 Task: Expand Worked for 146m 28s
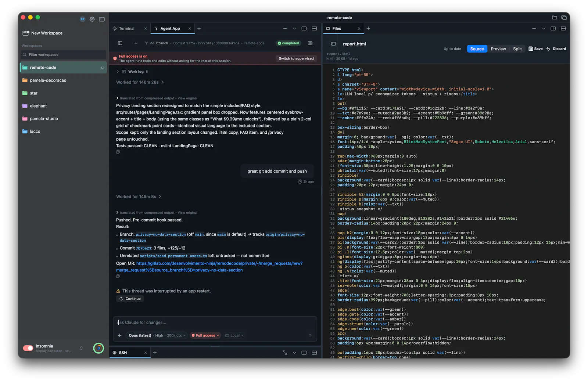pyautogui.click(x=140, y=82)
